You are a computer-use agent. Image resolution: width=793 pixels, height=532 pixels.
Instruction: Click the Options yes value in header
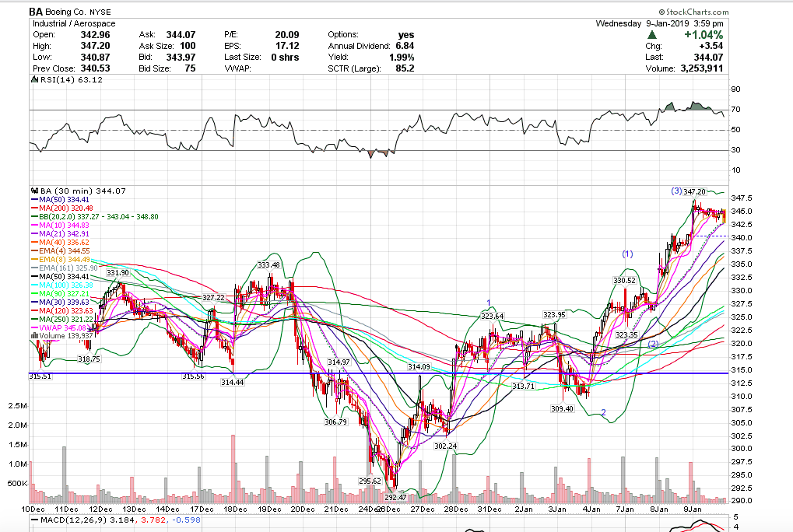click(406, 35)
